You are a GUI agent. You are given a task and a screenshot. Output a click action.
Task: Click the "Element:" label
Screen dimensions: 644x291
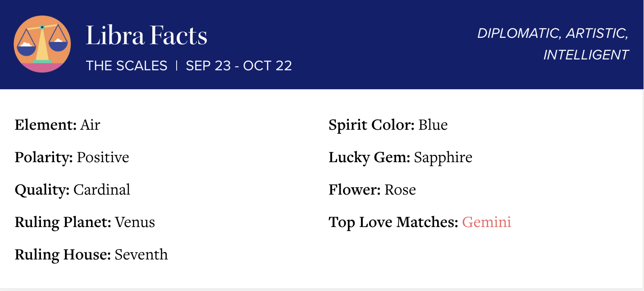46,125
